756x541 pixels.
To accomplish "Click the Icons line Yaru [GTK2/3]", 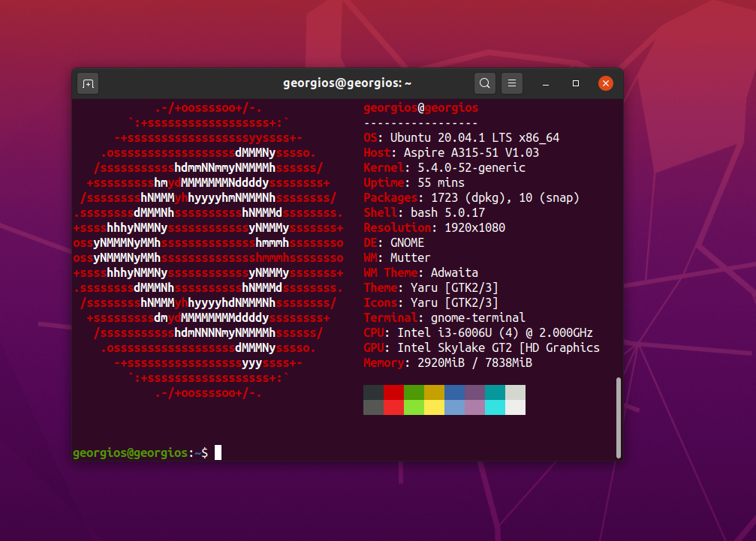I will coord(431,302).
